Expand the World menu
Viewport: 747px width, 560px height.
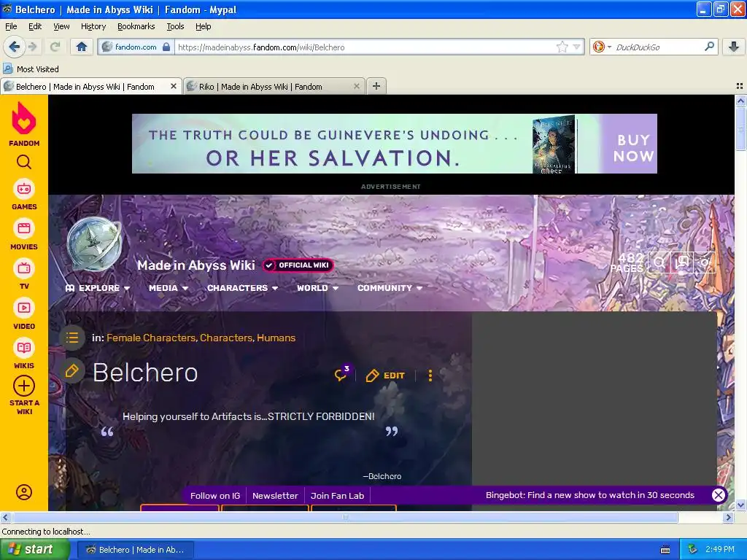coord(318,288)
